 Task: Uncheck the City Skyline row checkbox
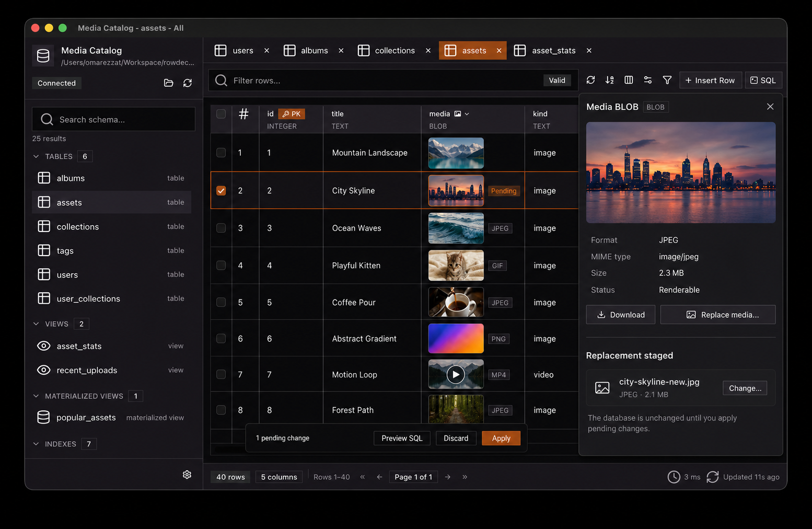tap(221, 190)
